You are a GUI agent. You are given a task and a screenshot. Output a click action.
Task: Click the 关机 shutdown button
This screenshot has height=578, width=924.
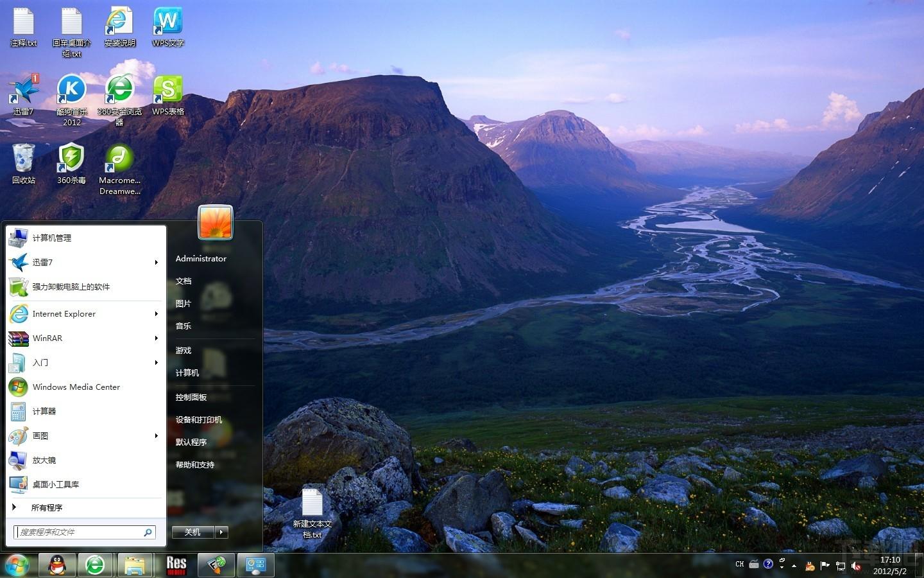(193, 532)
